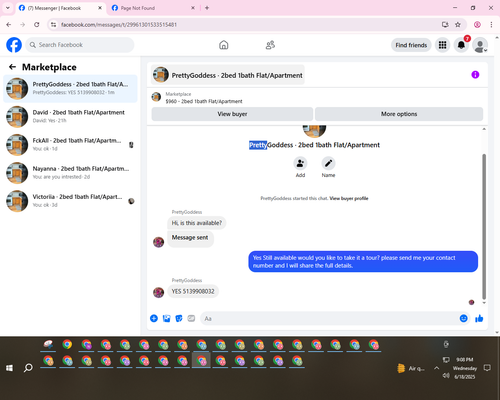Open the tab search dropdown arrow

coord(8,8)
